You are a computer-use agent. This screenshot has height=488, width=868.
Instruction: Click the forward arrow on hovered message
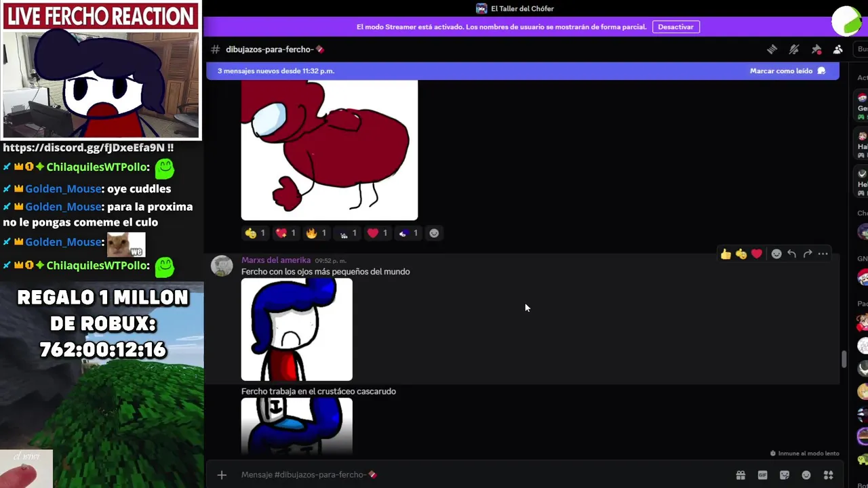[807, 254]
